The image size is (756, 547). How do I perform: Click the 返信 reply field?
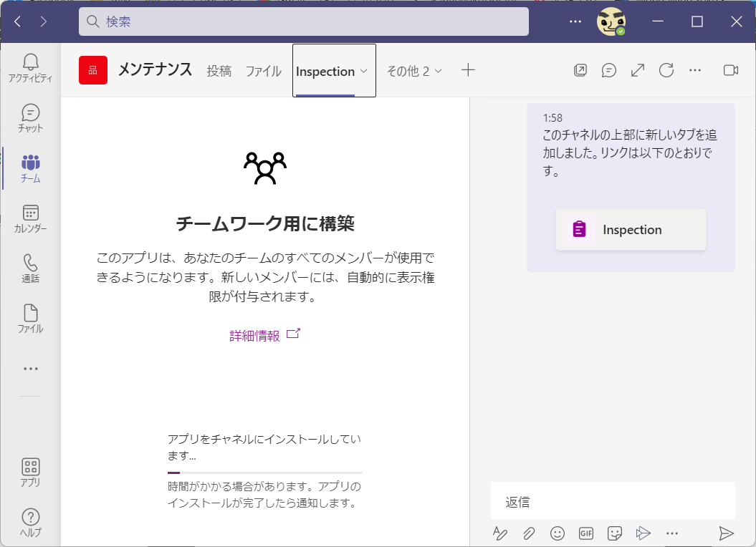[x=613, y=501]
